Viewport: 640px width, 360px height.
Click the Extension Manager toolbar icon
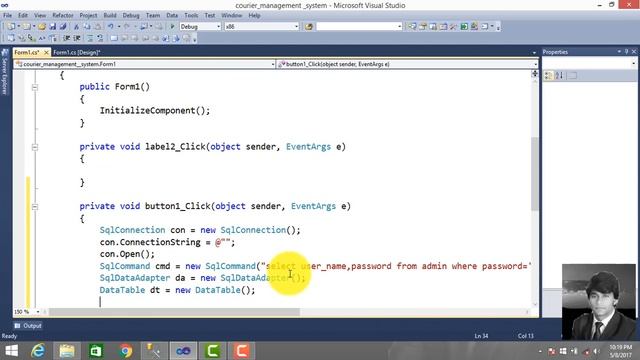coord(474,27)
